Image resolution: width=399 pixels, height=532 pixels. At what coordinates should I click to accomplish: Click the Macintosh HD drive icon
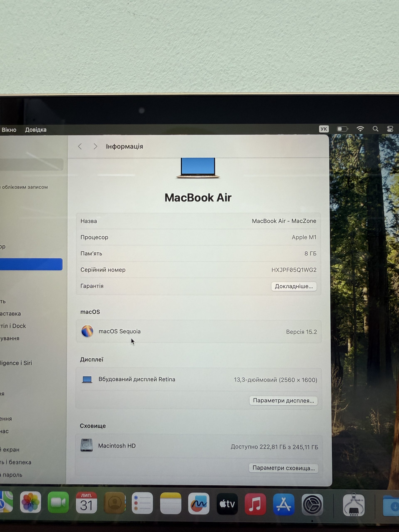(x=87, y=445)
